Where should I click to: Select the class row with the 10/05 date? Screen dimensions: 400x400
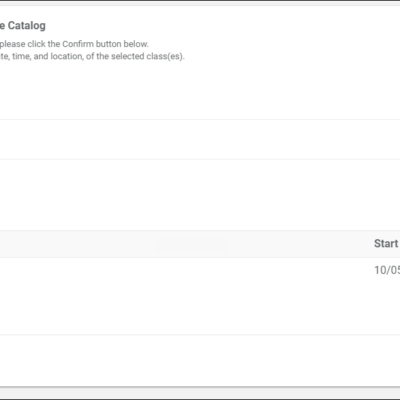point(200,296)
